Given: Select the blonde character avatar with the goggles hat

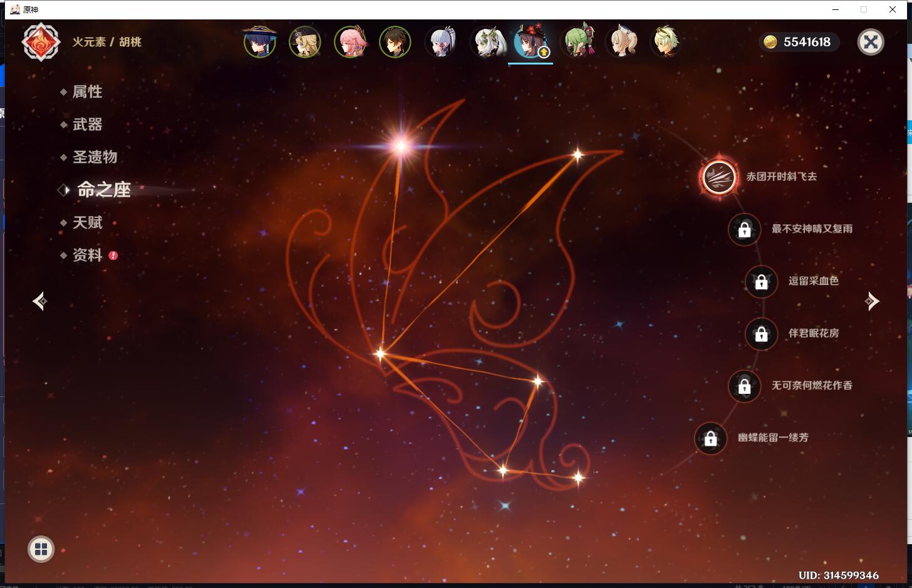Looking at the screenshot, I should pyautogui.click(x=305, y=42).
